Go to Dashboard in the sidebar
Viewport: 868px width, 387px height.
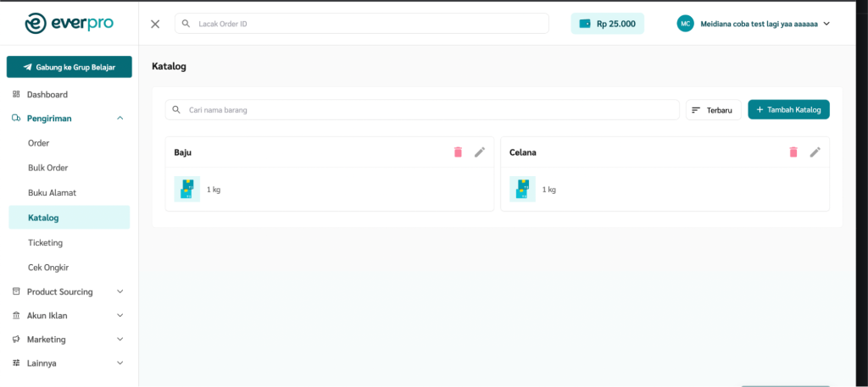[47, 95]
